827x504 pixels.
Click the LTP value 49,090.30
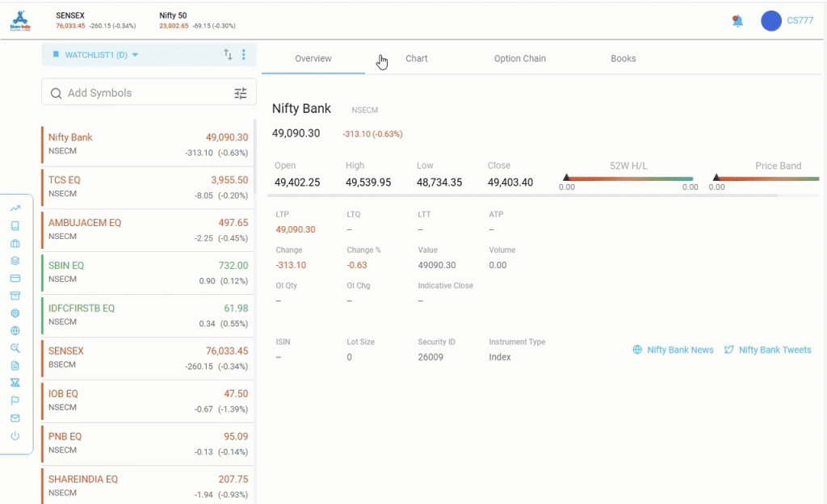pos(296,229)
